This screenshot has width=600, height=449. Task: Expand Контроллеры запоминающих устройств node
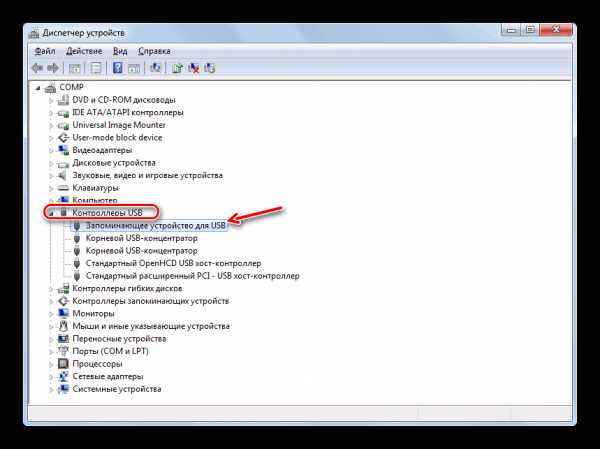pyautogui.click(x=51, y=302)
